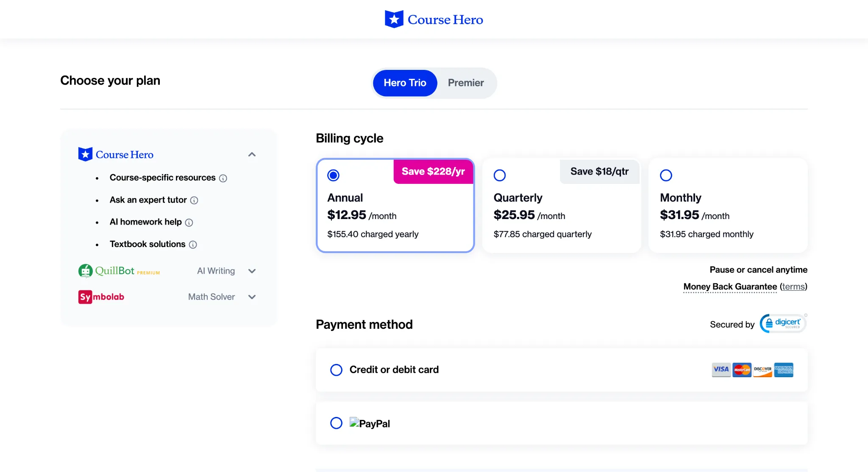Click the Visa card icon
This screenshot has height=472, width=868.
pyautogui.click(x=721, y=369)
